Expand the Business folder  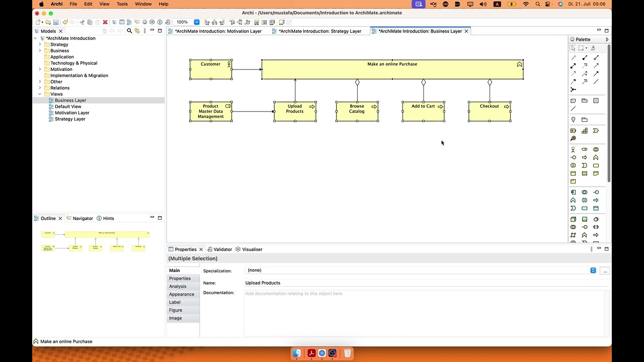pyautogui.click(x=40, y=51)
